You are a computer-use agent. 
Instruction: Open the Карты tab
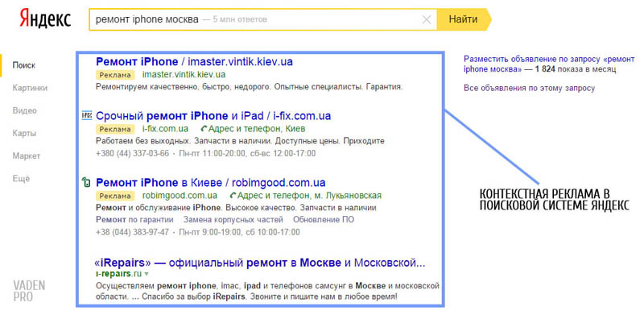(24, 133)
